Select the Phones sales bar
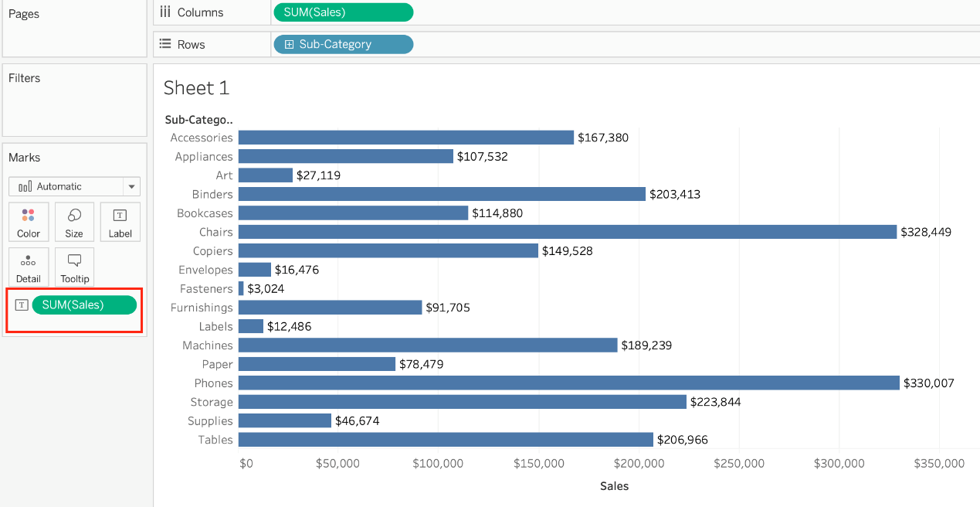 coord(568,383)
